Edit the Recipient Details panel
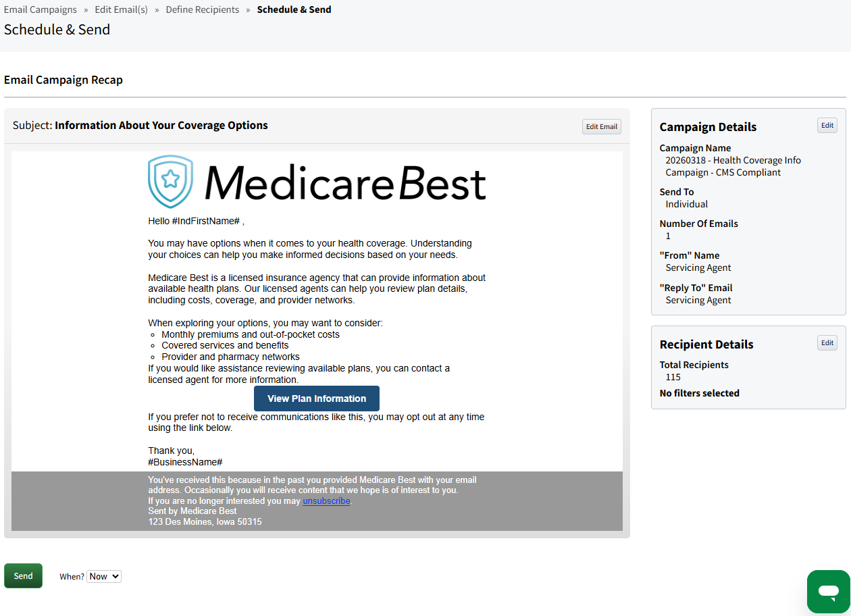The height and width of the screenshot is (616, 851). coord(827,342)
